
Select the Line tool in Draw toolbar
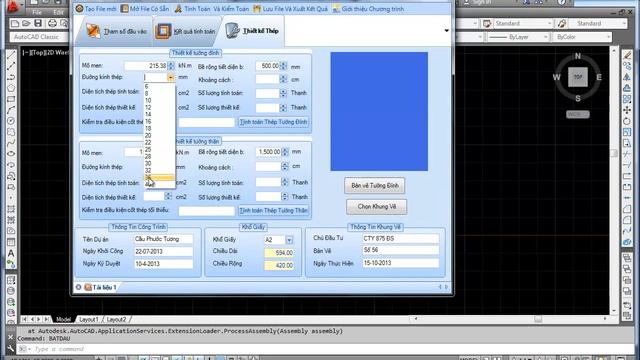tap(11, 55)
